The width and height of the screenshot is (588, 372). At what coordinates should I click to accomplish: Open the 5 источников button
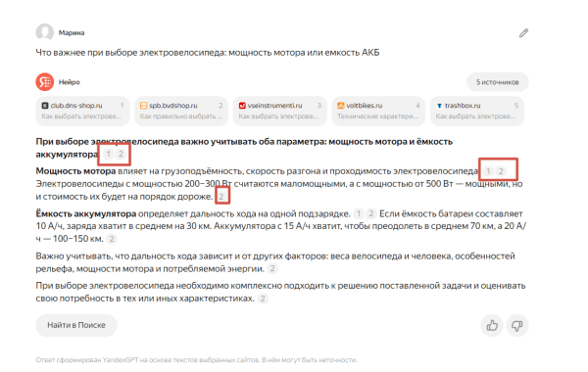tap(497, 81)
